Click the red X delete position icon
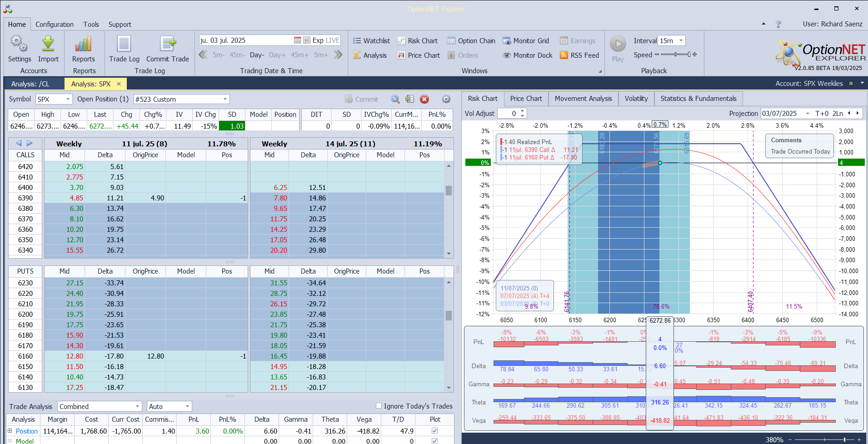 424,99
